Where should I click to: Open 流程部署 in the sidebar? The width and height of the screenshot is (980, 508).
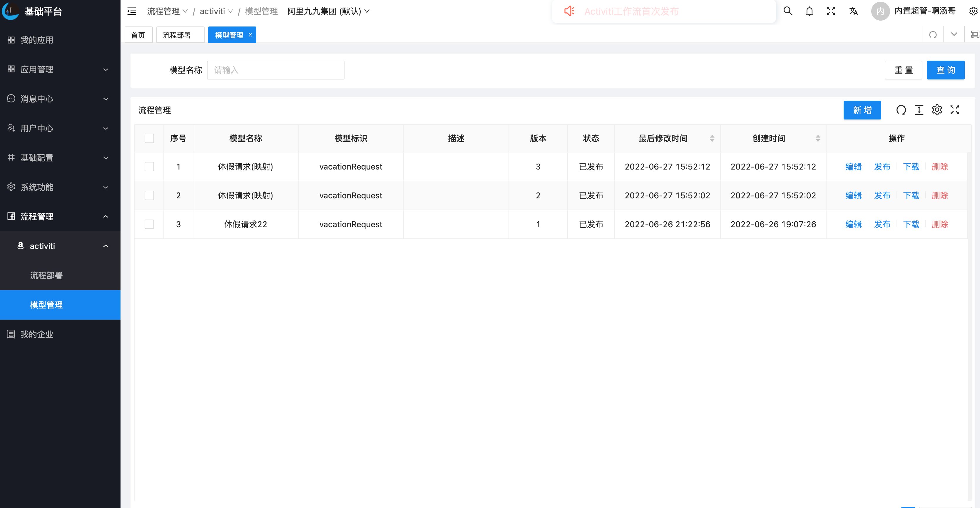point(46,275)
